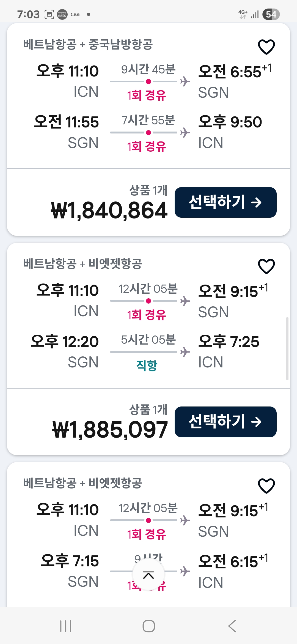Save the third flight card with heart
The image size is (297, 644).
click(x=266, y=485)
